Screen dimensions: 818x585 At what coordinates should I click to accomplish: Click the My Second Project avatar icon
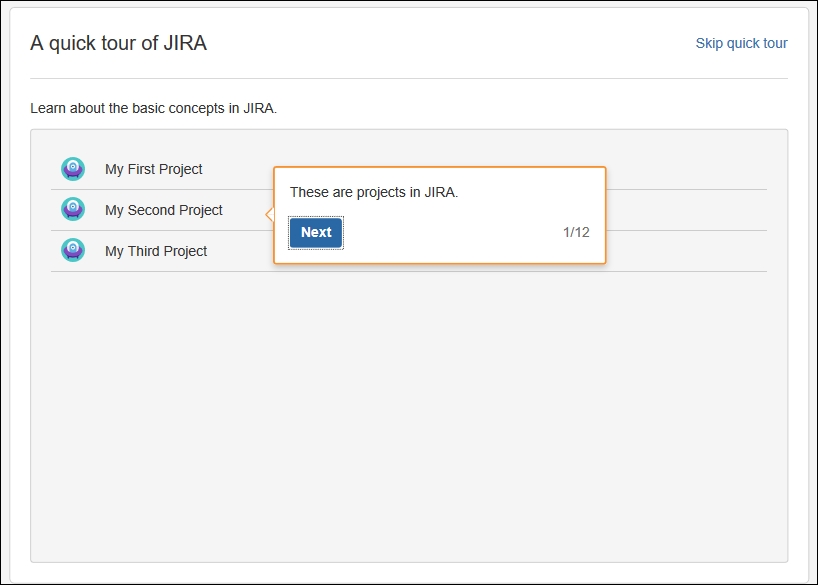point(73,209)
